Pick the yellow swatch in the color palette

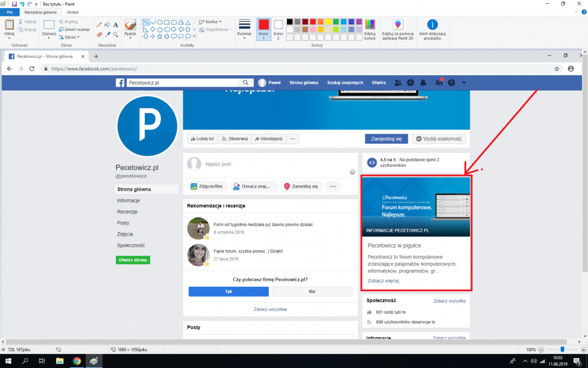click(x=328, y=22)
